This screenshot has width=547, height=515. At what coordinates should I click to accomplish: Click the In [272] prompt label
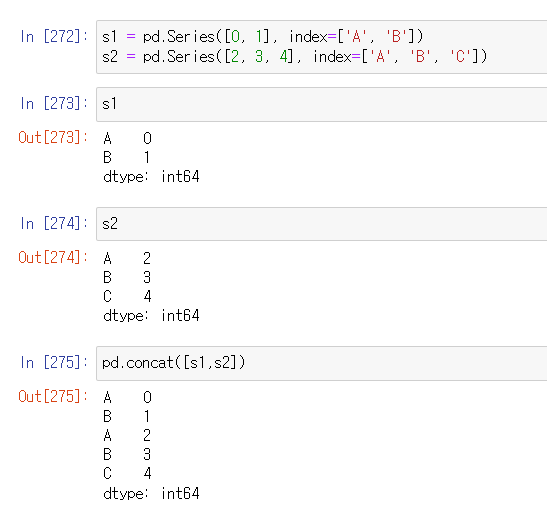click(x=54, y=37)
